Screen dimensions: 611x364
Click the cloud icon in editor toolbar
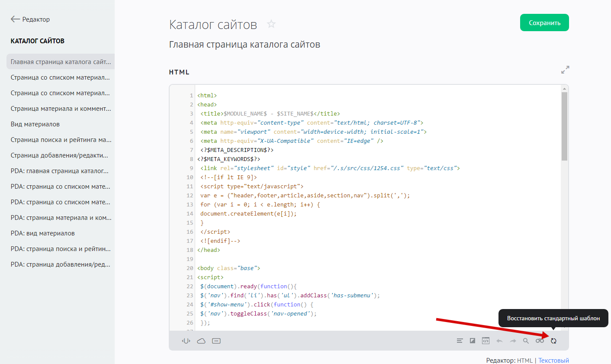[x=201, y=341]
